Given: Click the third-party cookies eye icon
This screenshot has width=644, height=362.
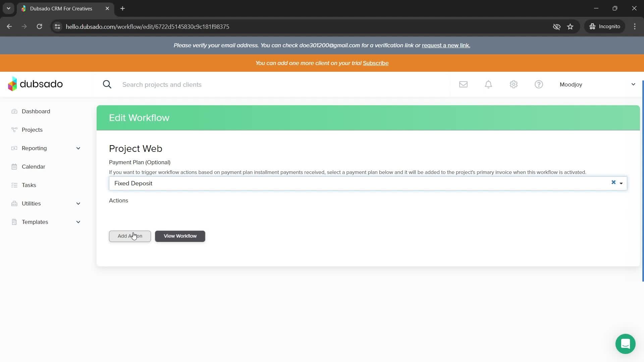Looking at the screenshot, I should tap(556, 26).
